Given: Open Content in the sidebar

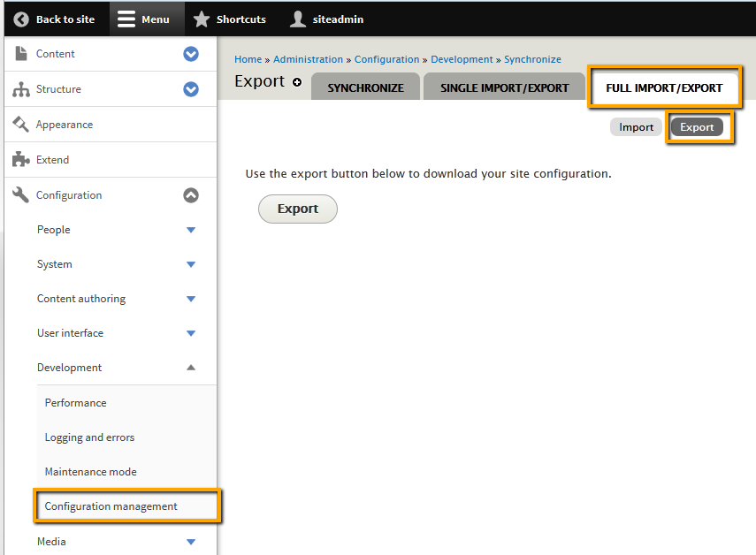Looking at the screenshot, I should coord(56,54).
